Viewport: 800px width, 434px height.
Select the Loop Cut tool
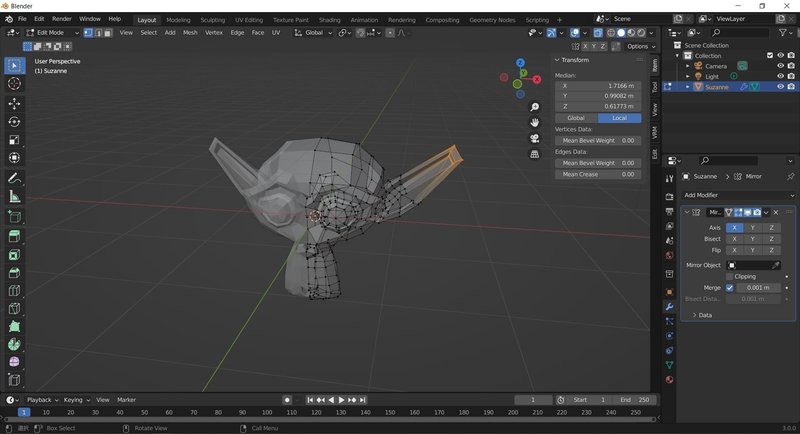coord(14,291)
